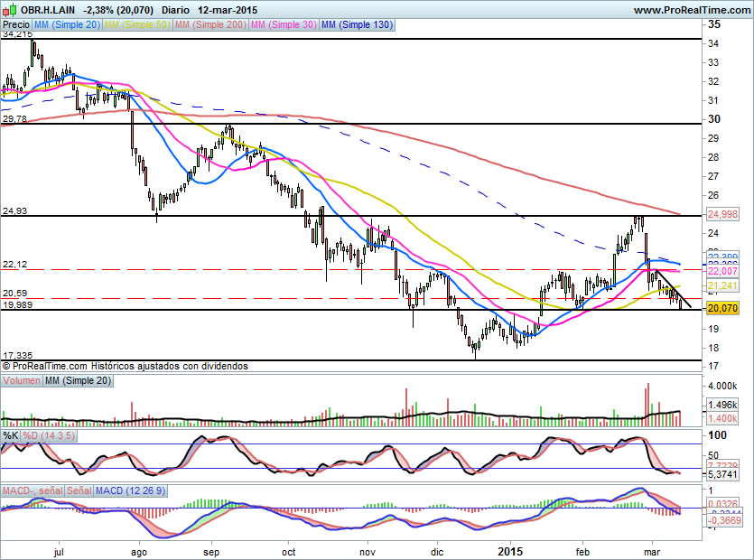
Task: Click the Volumen panel label
Action: coord(22,382)
